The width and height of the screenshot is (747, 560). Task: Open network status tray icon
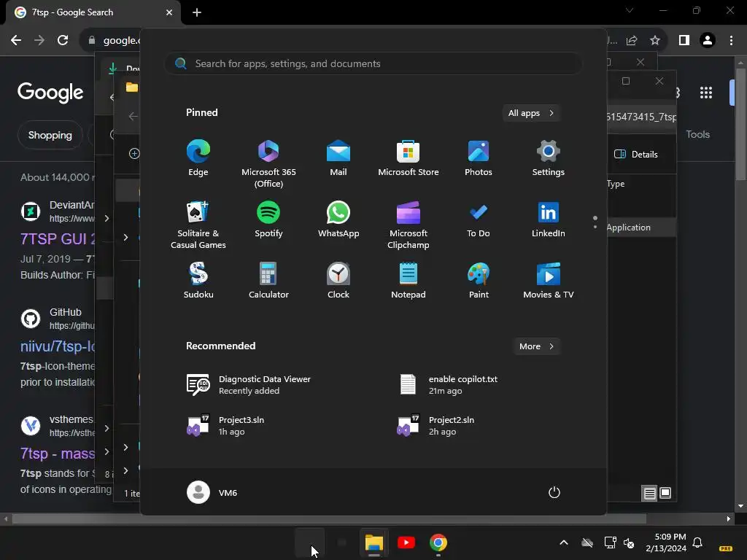coord(610,542)
